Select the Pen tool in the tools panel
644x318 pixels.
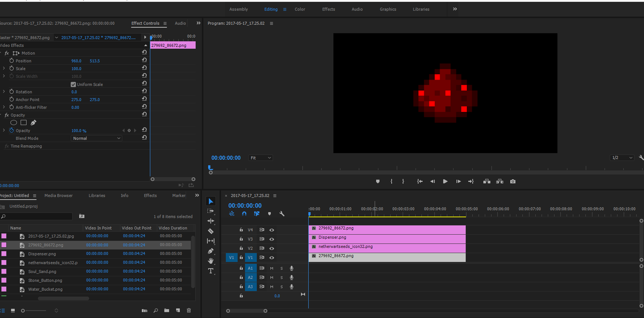(211, 251)
